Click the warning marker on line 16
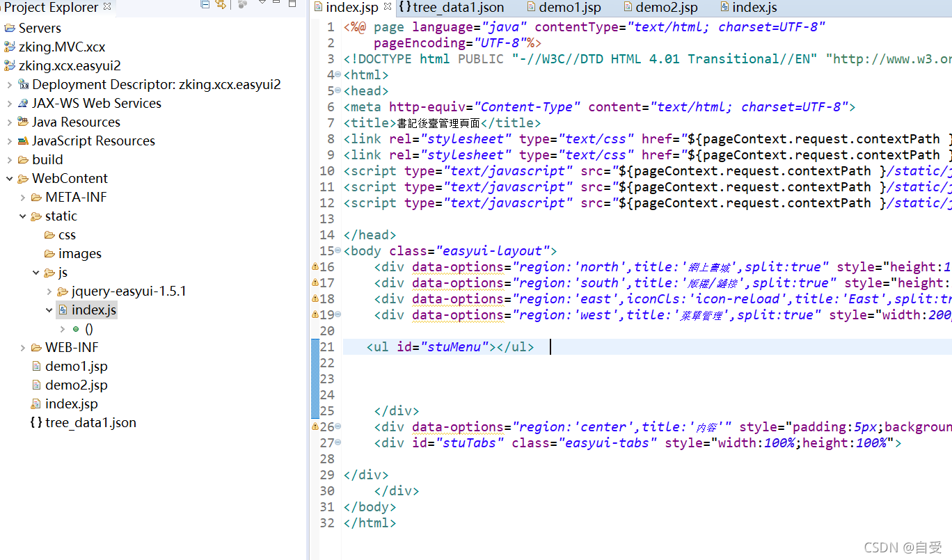Image resolution: width=952 pixels, height=560 pixels. pos(315,267)
